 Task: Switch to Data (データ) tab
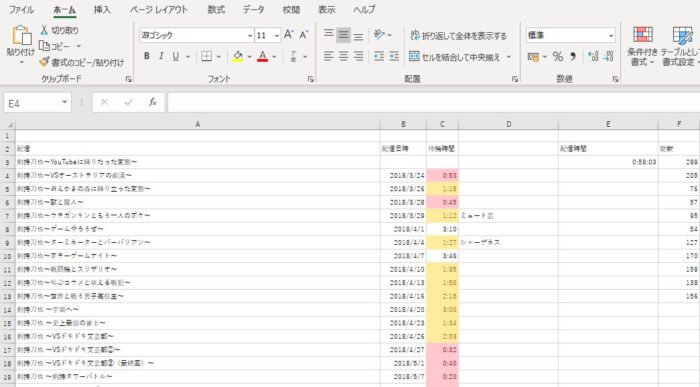click(x=253, y=9)
